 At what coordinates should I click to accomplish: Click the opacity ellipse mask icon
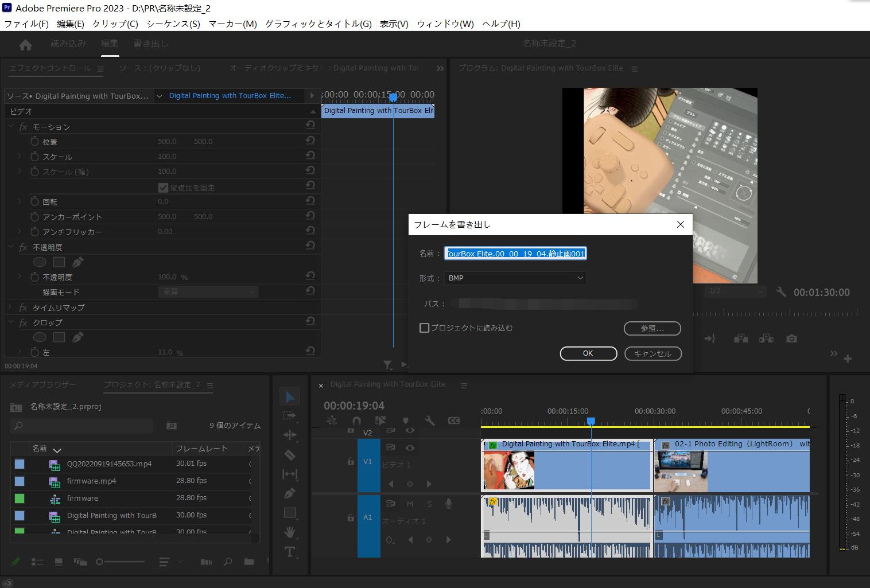tap(40, 262)
